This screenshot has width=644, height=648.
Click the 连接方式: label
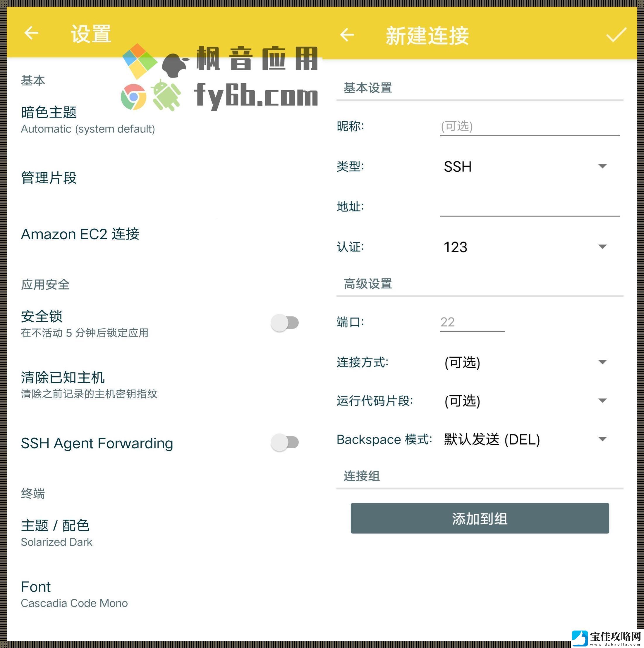[x=363, y=362]
